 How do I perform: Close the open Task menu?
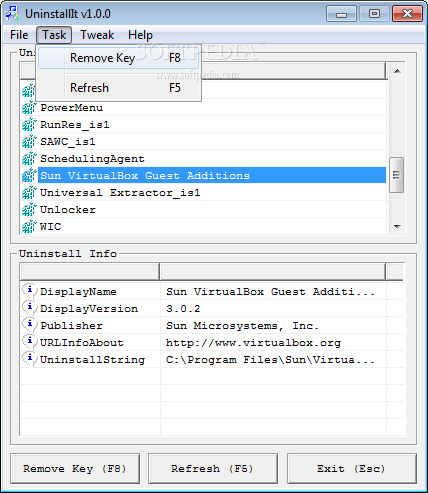tap(54, 35)
